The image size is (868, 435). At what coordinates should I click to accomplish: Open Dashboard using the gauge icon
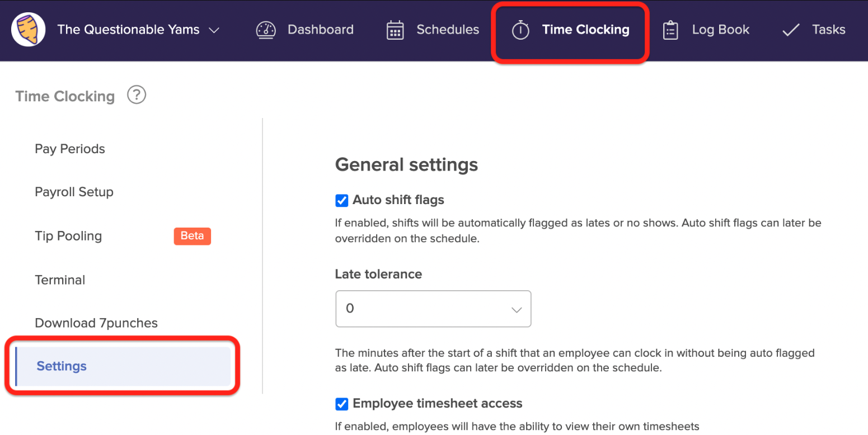pyautogui.click(x=266, y=30)
